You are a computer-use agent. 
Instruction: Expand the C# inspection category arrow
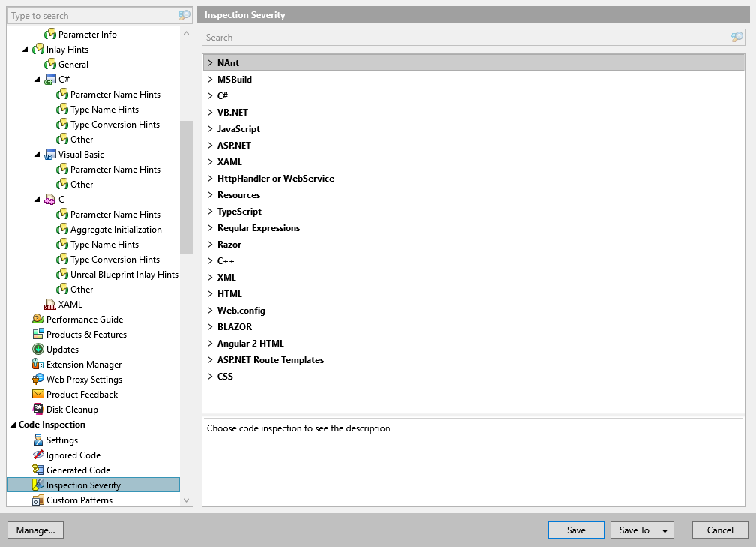(210, 95)
